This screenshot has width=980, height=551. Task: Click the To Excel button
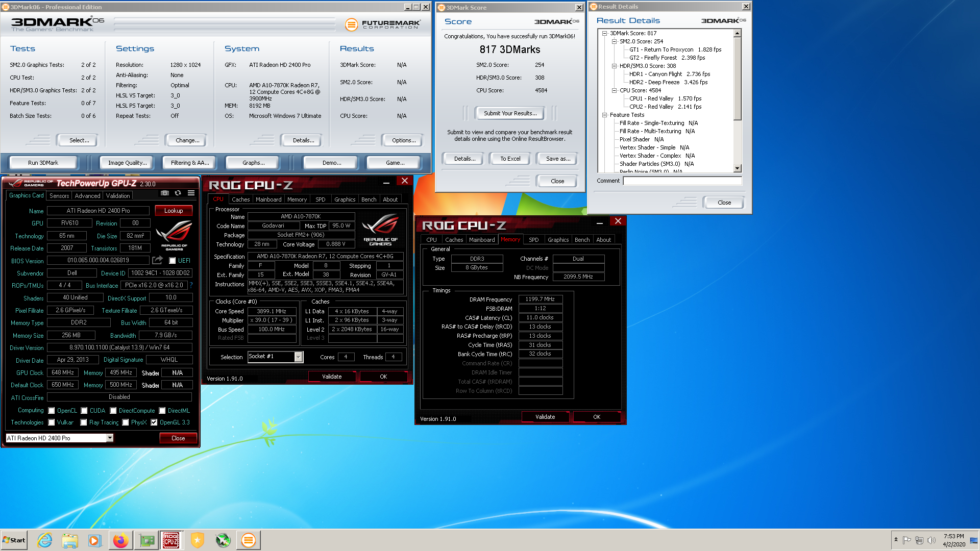(510, 159)
